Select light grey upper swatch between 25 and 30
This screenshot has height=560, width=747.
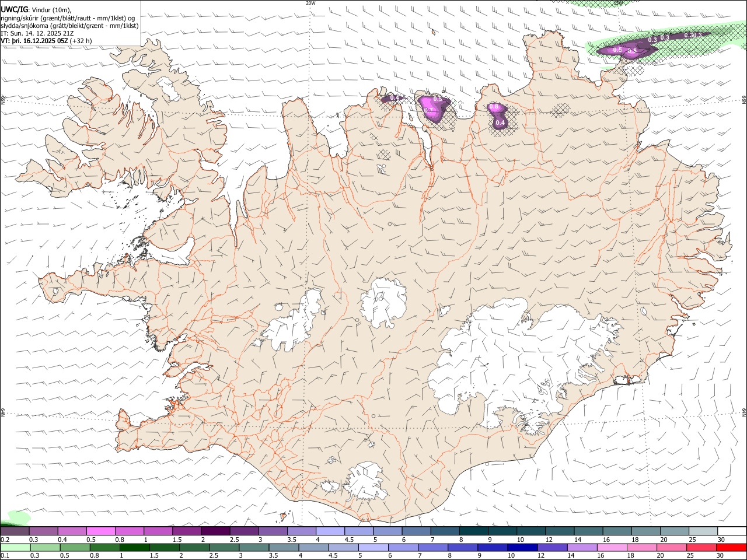(704, 531)
